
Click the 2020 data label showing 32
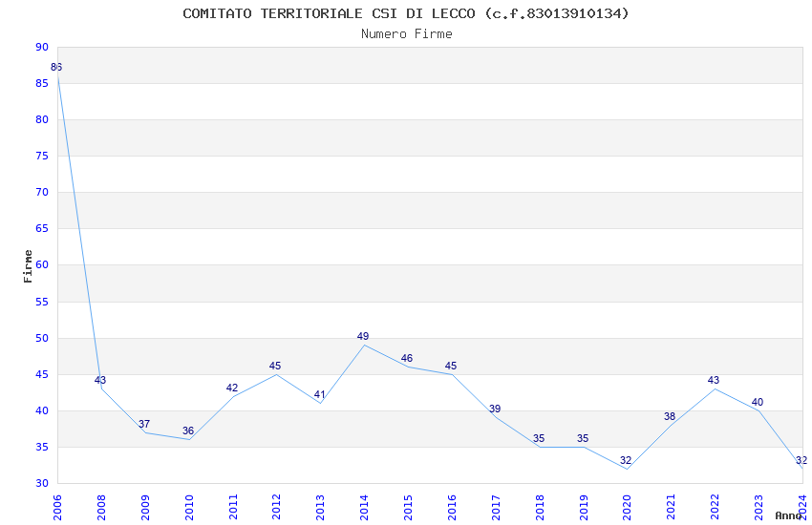(x=626, y=460)
